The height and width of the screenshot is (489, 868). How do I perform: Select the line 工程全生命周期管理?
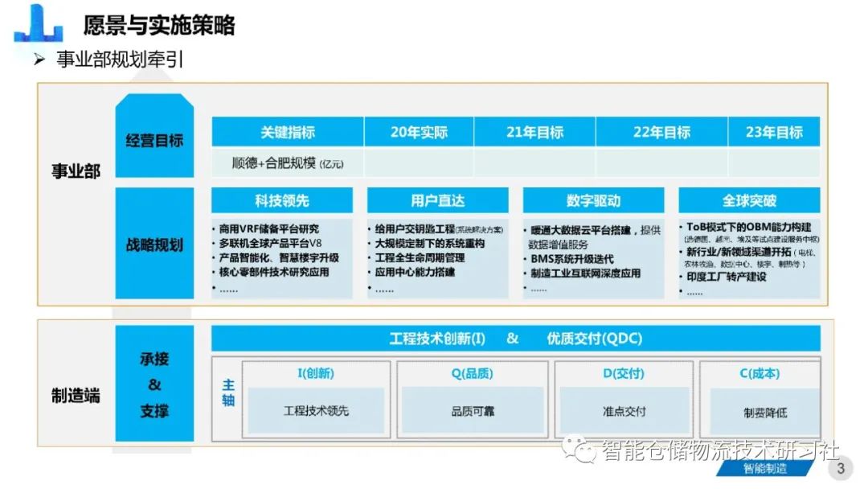coord(420,257)
